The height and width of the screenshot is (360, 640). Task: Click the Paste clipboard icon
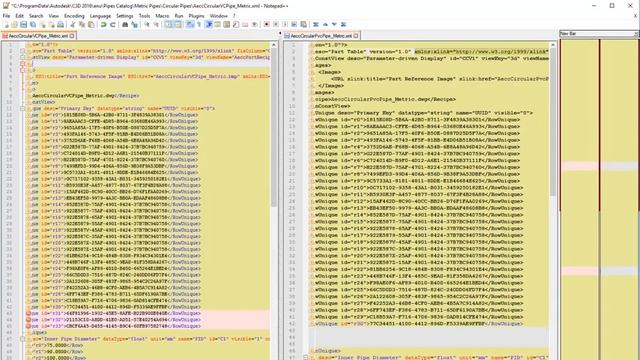(91, 24)
